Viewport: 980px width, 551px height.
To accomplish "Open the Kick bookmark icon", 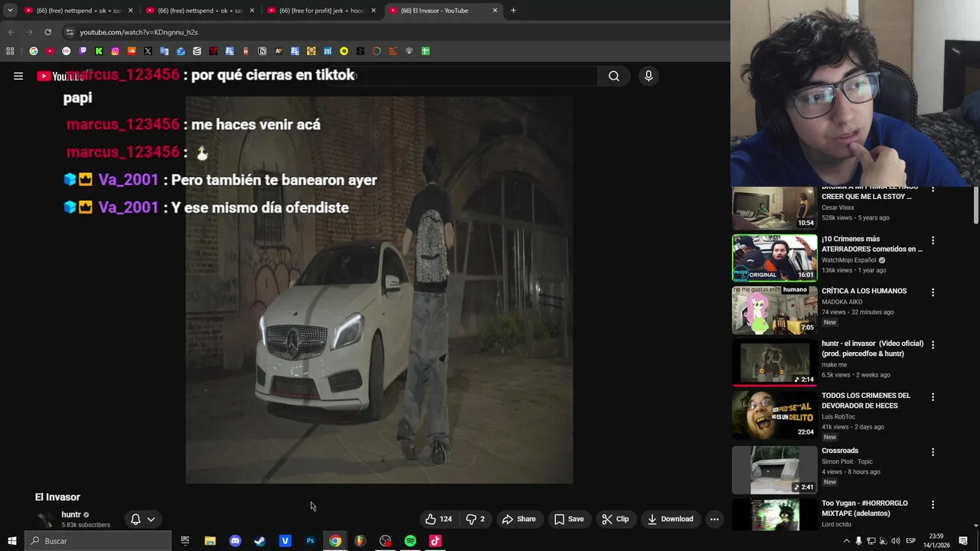I will pos(99,51).
